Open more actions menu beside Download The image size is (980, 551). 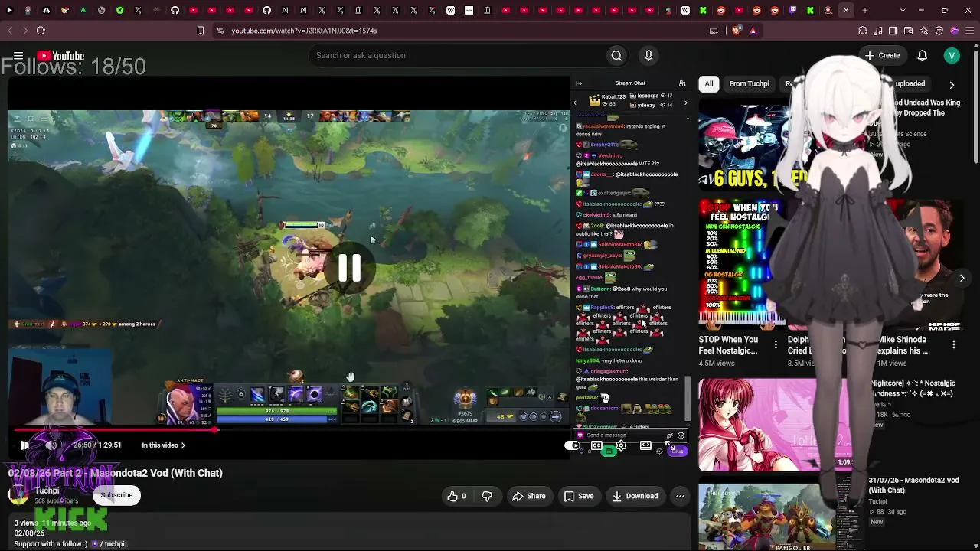pyautogui.click(x=680, y=496)
